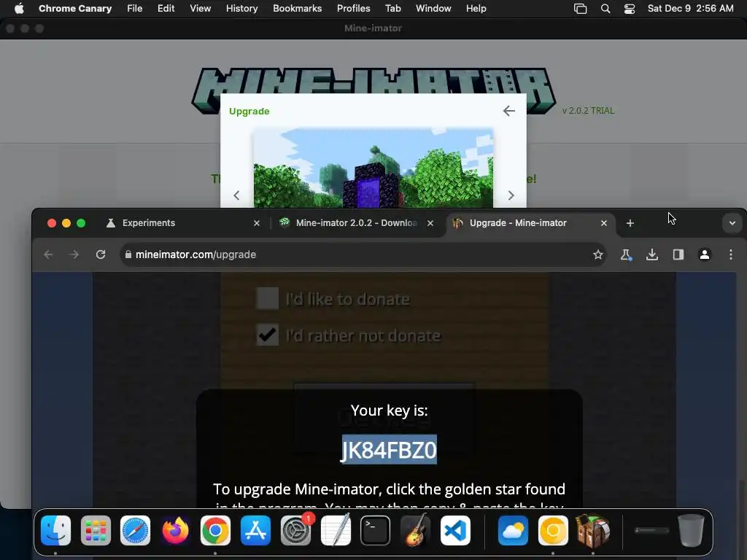Open Chrome three-dot menu
This screenshot has height=560, width=747.
(731, 254)
